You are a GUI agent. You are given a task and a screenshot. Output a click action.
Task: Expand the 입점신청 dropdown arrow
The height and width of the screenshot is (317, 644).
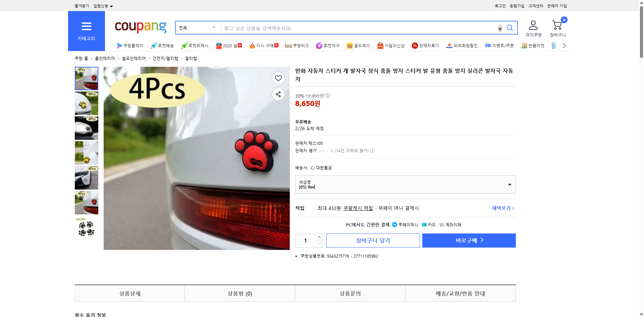112,6
